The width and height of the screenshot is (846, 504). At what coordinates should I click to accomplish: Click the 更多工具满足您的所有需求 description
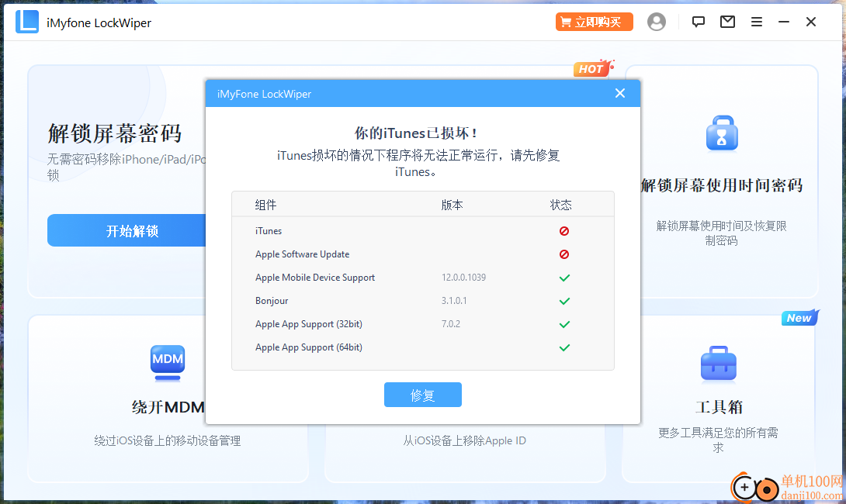pyautogui.click(x=718, y=440)
